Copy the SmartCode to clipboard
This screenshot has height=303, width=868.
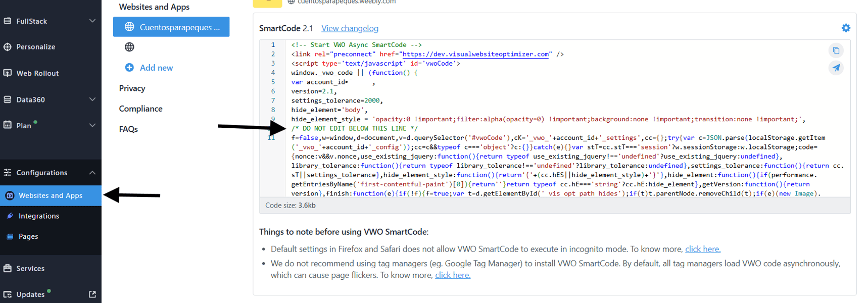(x=836, y=50)
